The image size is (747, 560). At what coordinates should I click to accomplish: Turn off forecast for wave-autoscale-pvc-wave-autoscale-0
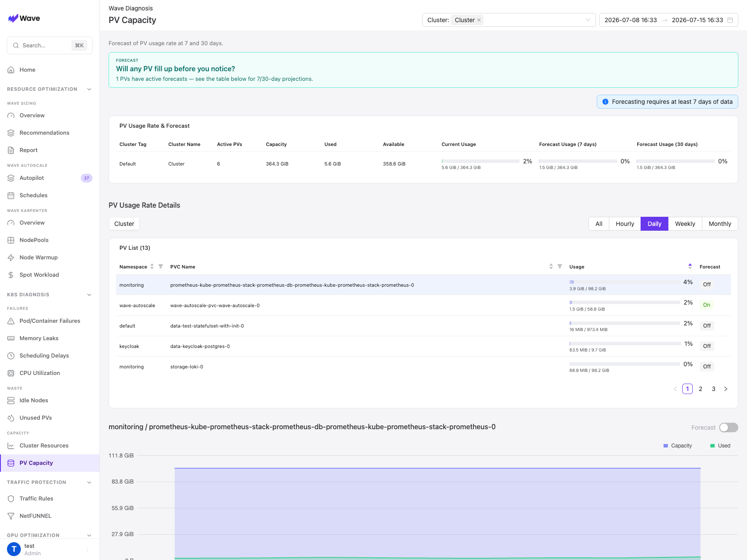707,305
